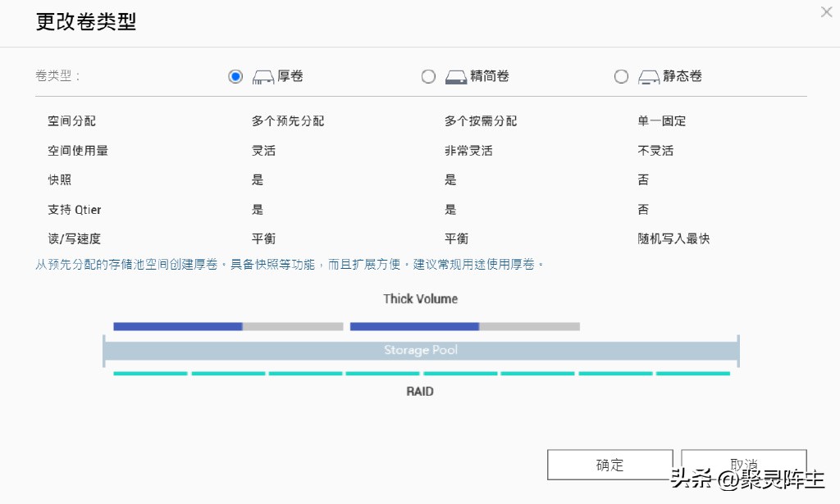This screenshot has width=840, height=504.
Task: Confirm the change with 确定 button
Action: point(609,464)
